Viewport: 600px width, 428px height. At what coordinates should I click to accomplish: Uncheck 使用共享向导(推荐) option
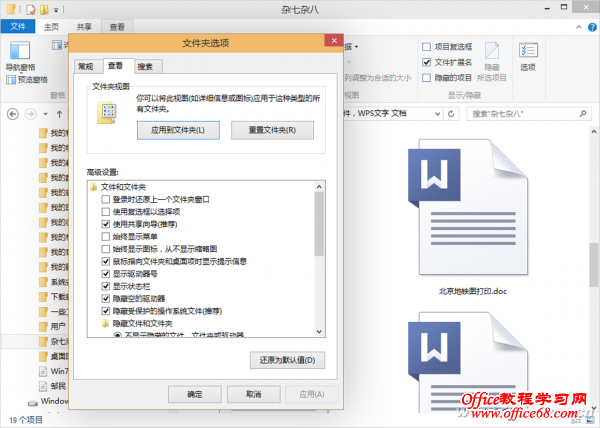click(106, 224)
